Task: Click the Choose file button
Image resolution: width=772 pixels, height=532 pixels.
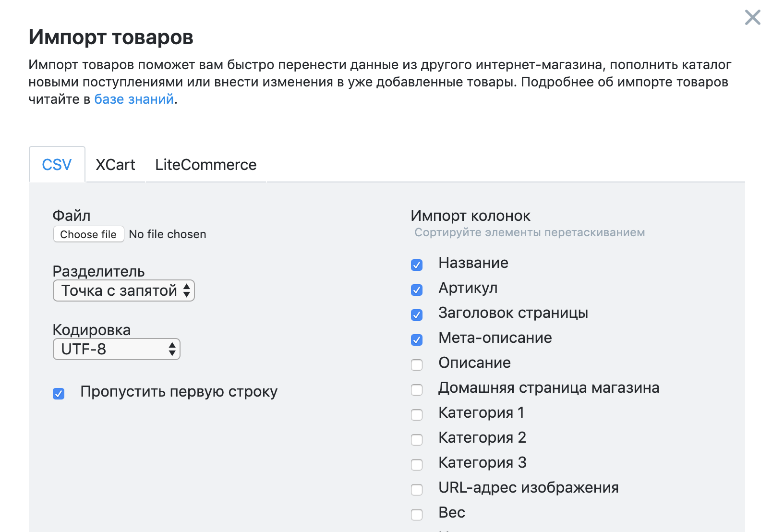Action: 88,234
